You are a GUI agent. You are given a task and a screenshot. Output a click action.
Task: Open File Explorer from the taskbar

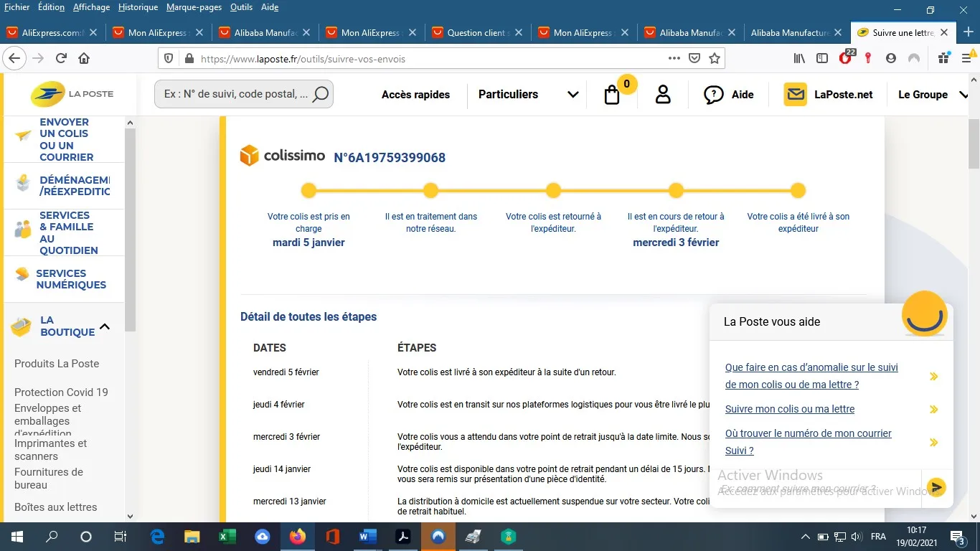point(192,536)
